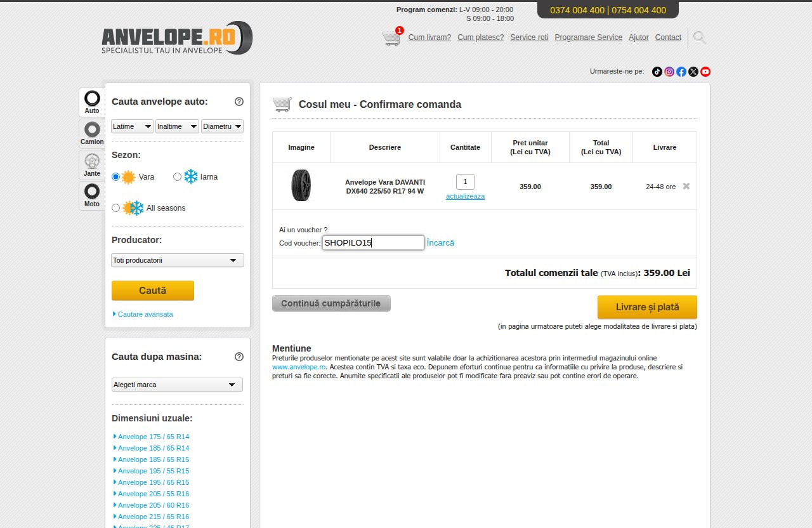Open the YouTube social icon
This screenshot has height=528, width=812.
tap(705, 72)
